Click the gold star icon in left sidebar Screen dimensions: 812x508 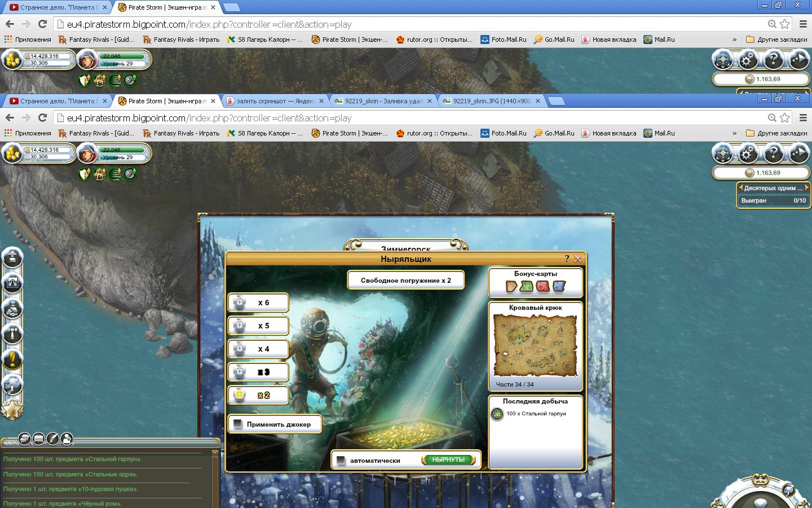pyautogui.click(x=12, y=409)
